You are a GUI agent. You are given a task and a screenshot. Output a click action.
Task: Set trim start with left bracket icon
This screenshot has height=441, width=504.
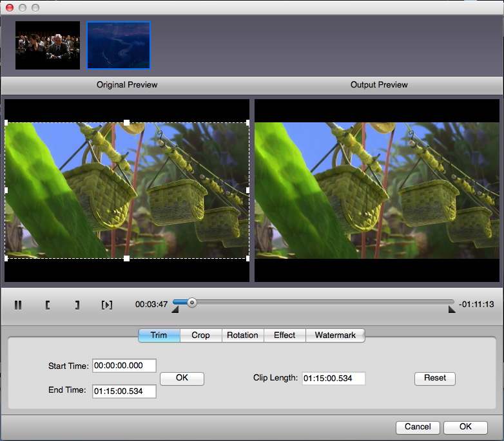click(x=48, y=305)
